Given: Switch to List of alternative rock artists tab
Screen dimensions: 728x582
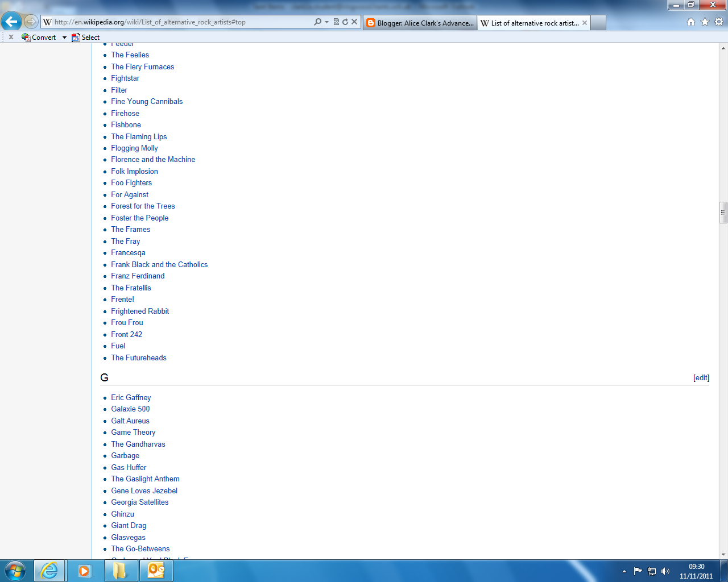Looking at the screenshot, I should point(530,23).
